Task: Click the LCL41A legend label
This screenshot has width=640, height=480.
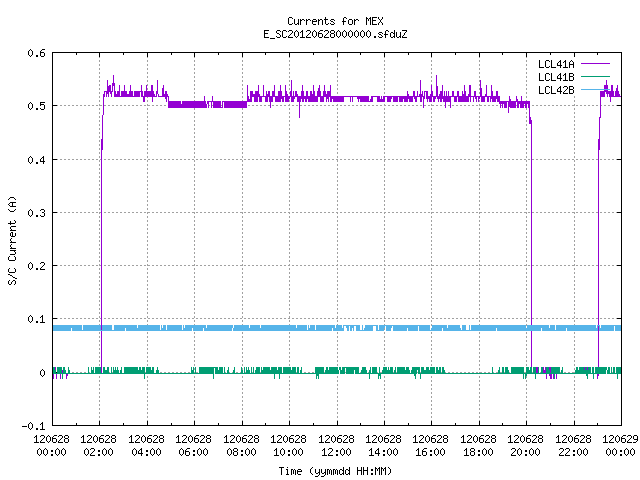Action: [x=556, y=64]
